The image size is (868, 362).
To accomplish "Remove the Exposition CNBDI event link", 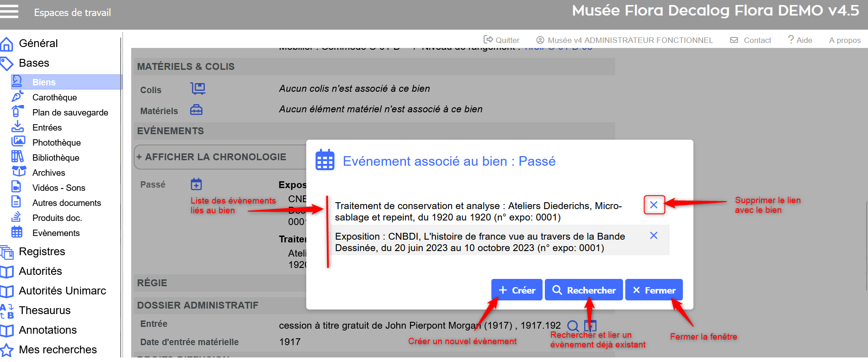I will (654, 236).
